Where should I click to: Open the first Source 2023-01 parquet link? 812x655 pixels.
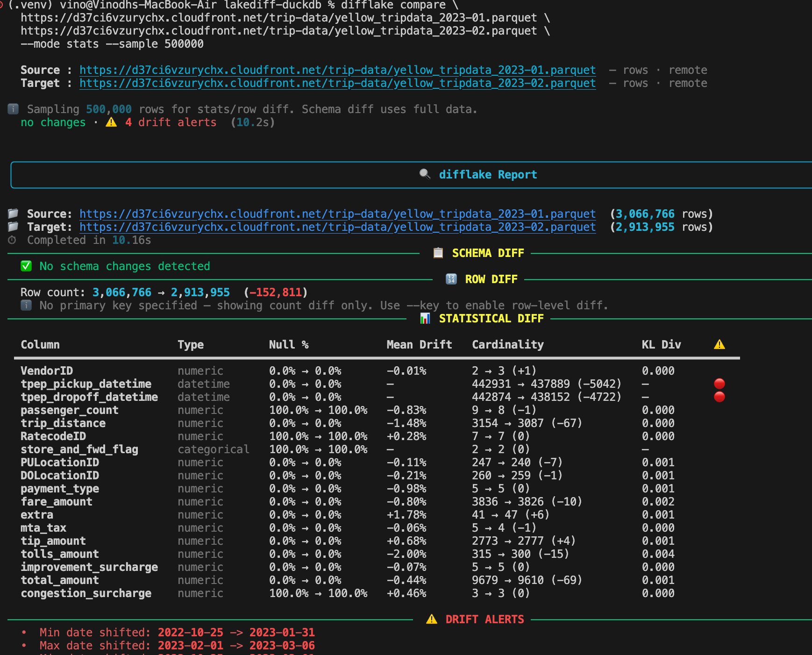(x=338, y=70)
